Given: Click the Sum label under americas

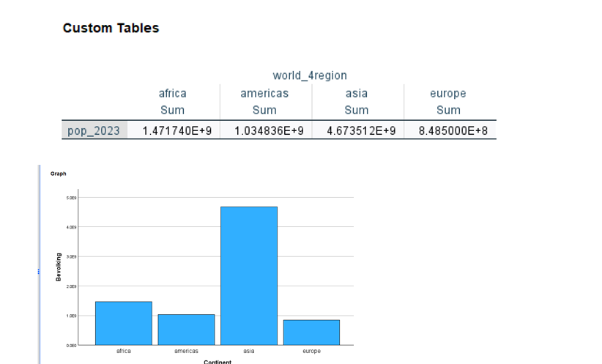Looking at the screenshot, I should [x=264, y=110].
